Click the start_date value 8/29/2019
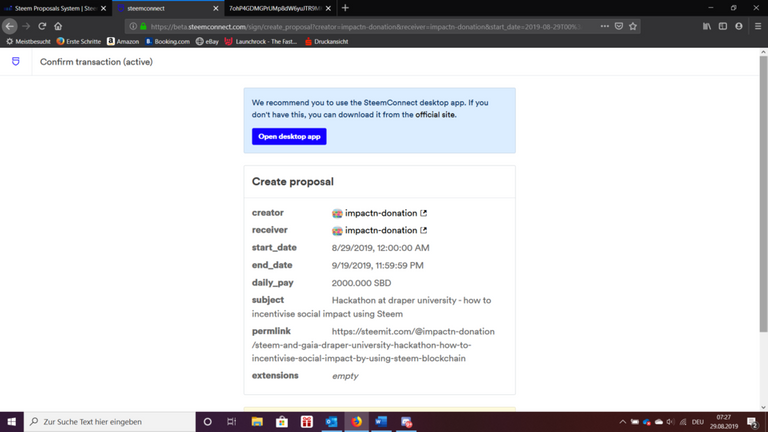 point(381,248)
